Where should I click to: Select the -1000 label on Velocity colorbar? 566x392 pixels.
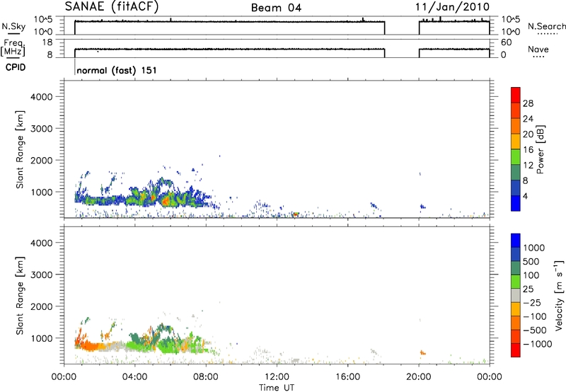[537, 344]
